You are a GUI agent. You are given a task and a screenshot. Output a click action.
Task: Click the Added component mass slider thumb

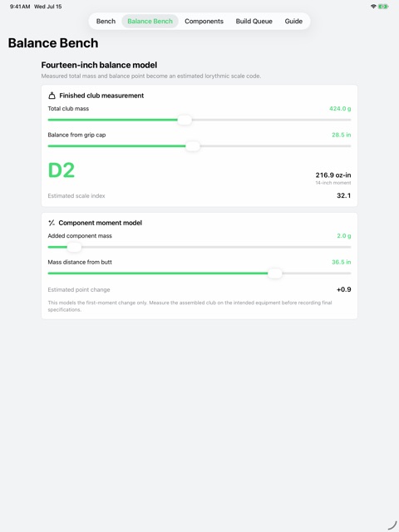pyautogui.click(x=74, y=248)
